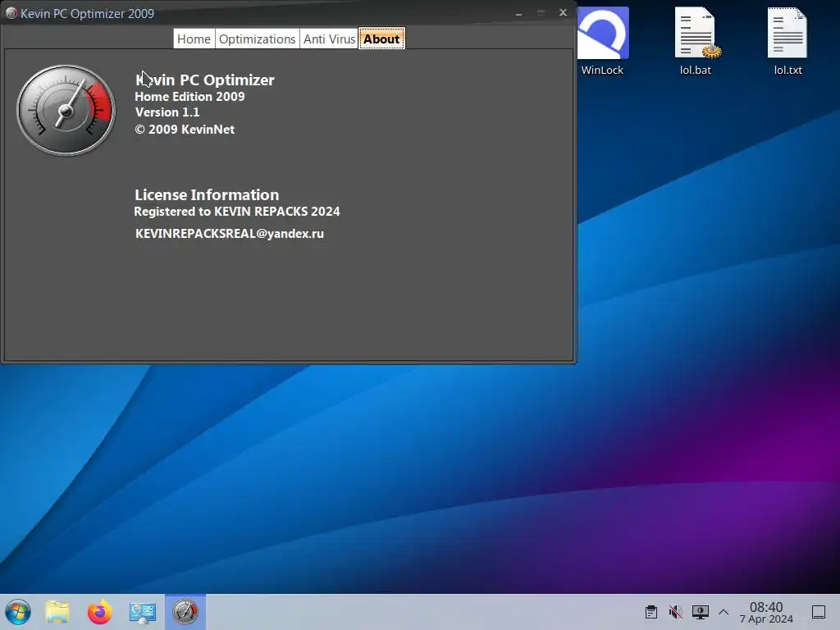Click the 'License Information' heading
This screenshot has height=630, width=840.
pyautogui.click(x=207, y=194)
